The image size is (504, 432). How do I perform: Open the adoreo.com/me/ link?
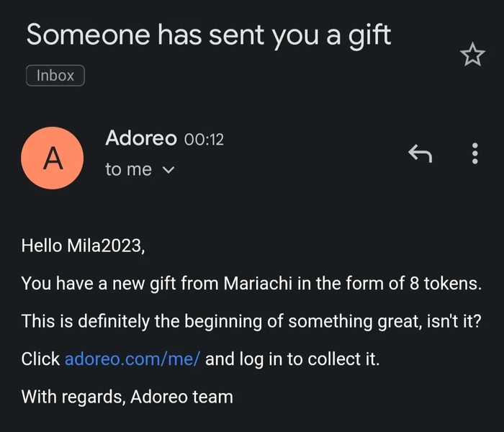132,359
